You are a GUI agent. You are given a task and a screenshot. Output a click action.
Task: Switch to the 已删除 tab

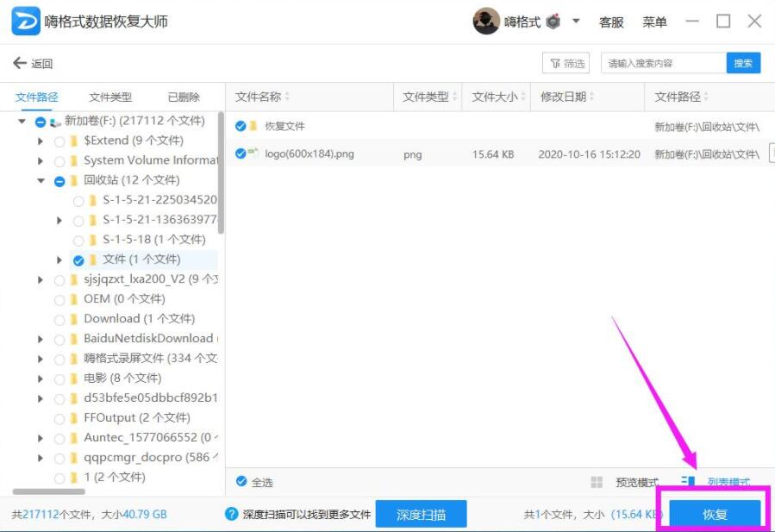(x=184, y=97)
